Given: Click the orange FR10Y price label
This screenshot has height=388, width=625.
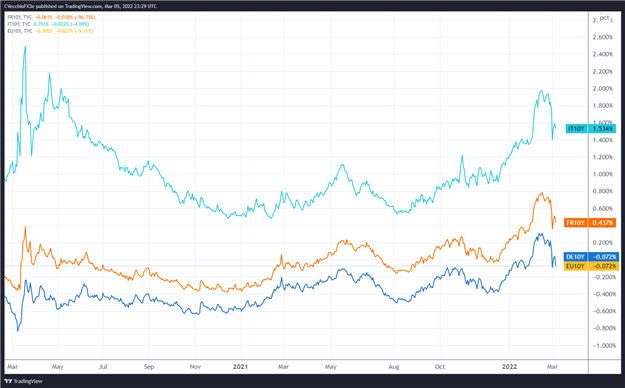Looking at the screenshot, I should 590,223.
